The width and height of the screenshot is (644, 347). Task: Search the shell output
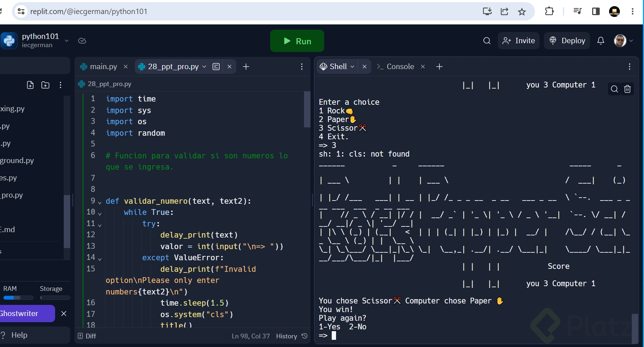[614, 89]
